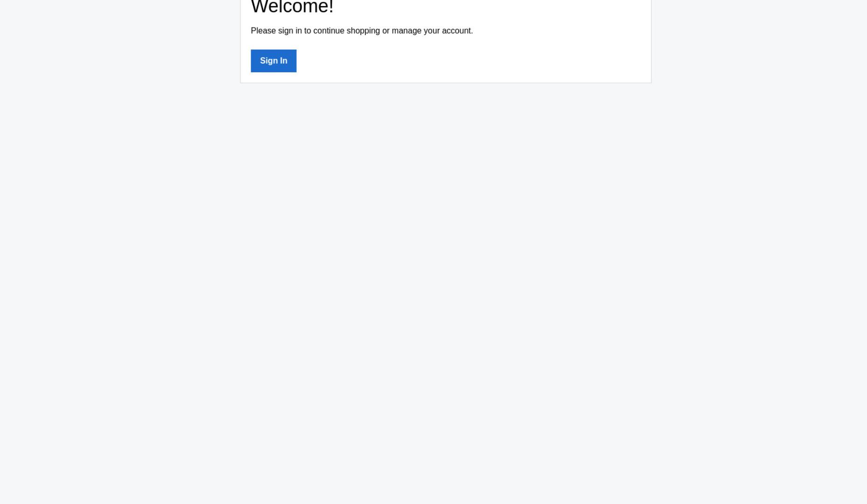Click the gray margin right of the card
This screenshot has height=504, width=867.
point(759,42)
